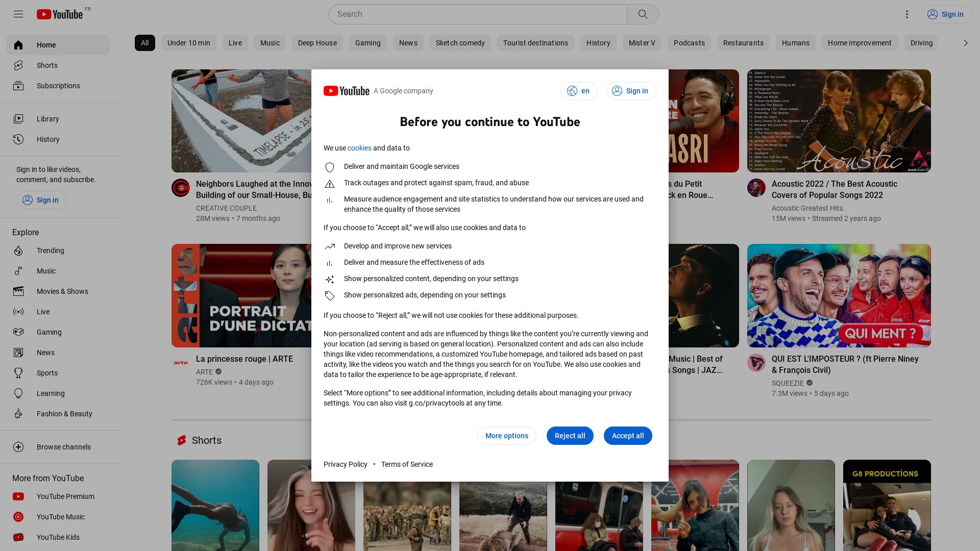
Task: Click More options in consent dialog
Action: pyautogui.click(x=507, y=436)
